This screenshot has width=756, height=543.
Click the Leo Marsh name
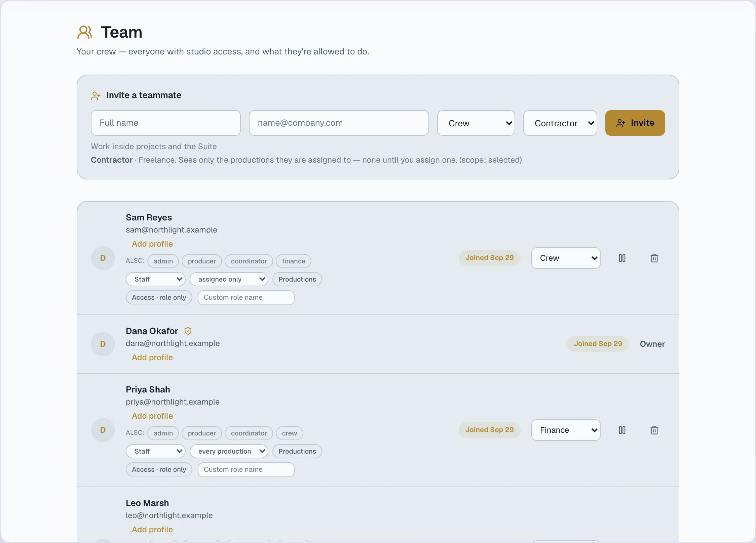pyautogui.click(x=147, y=503)
